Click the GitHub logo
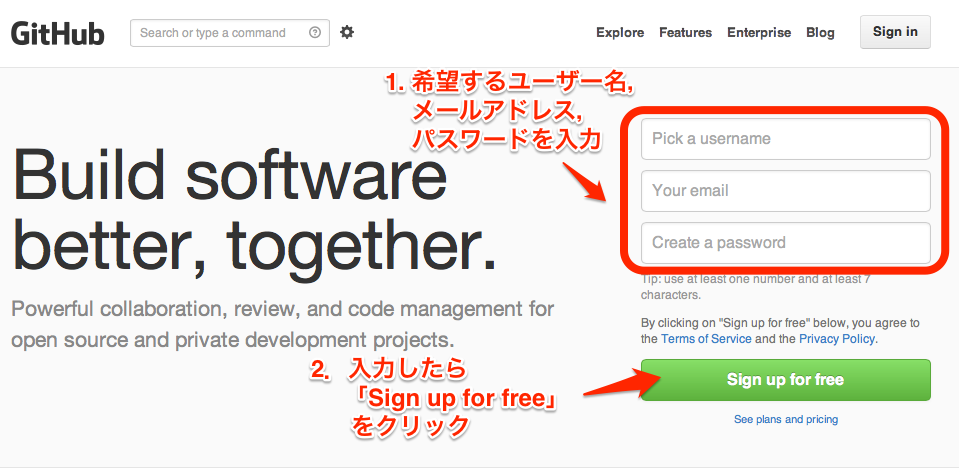959x470 pixels. click(57, 33)
